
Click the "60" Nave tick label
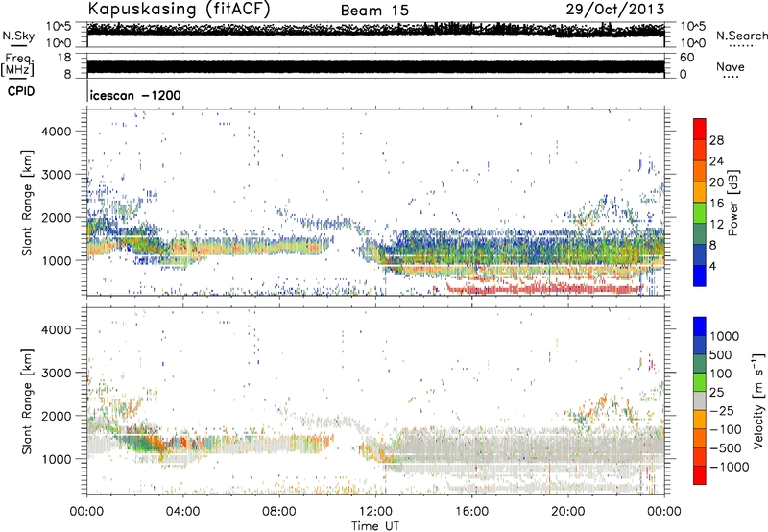point(686,58)
